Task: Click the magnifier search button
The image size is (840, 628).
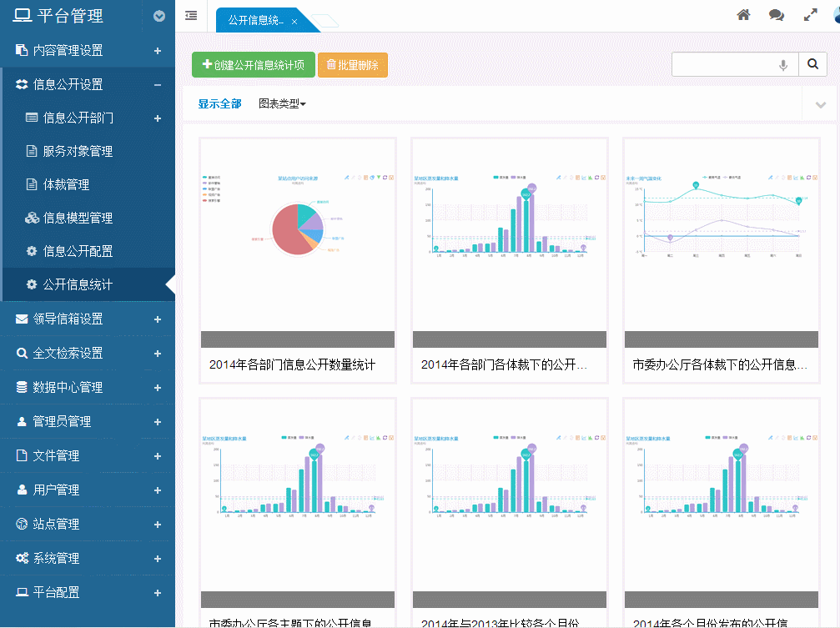Action: 812,64
